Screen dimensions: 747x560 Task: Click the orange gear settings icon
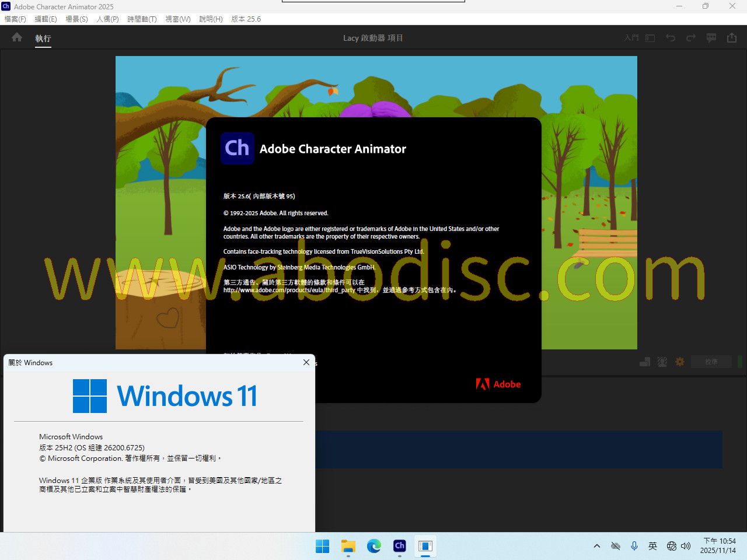click(x=680, y=362)
